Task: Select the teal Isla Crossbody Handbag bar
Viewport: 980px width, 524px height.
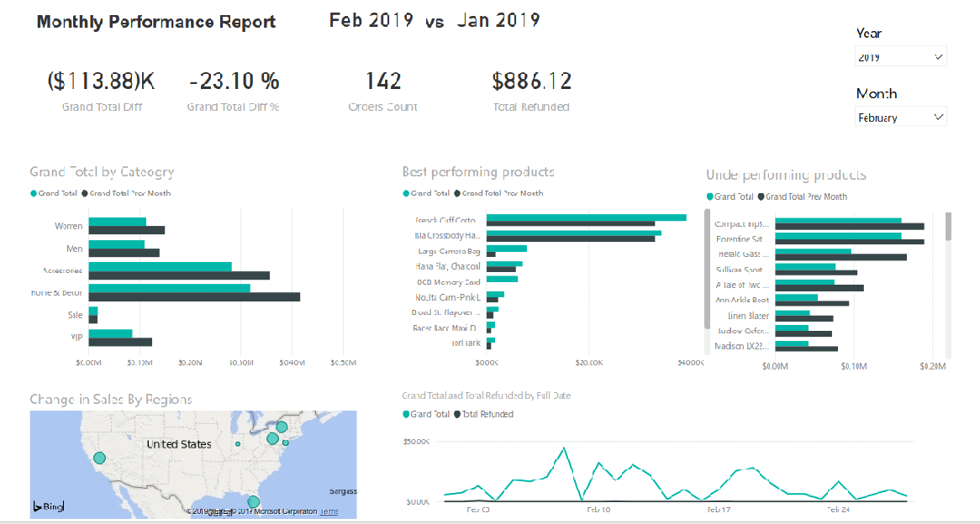Action: [x=574, y=233]
